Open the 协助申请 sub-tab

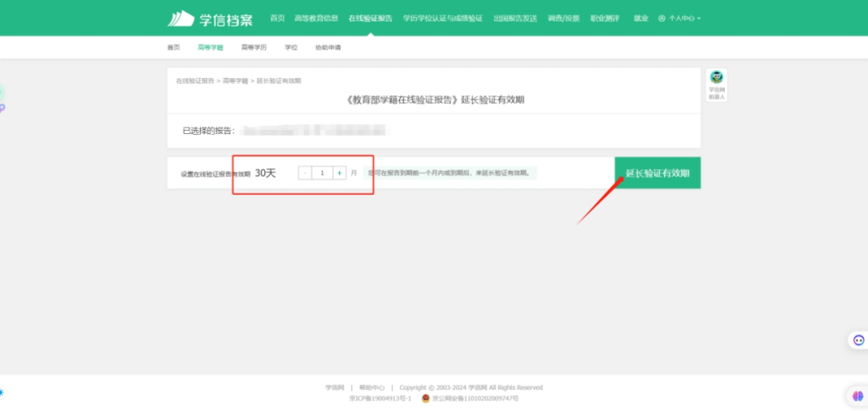(328, 47)
